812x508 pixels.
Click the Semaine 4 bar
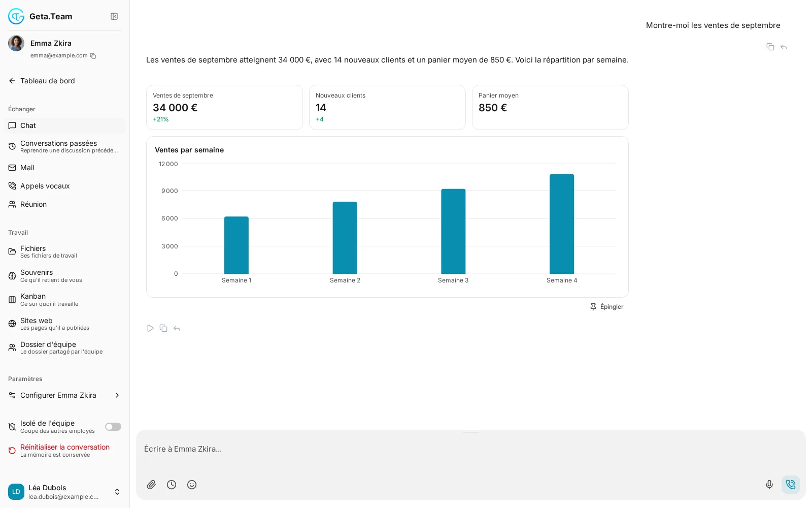[562, 224]
